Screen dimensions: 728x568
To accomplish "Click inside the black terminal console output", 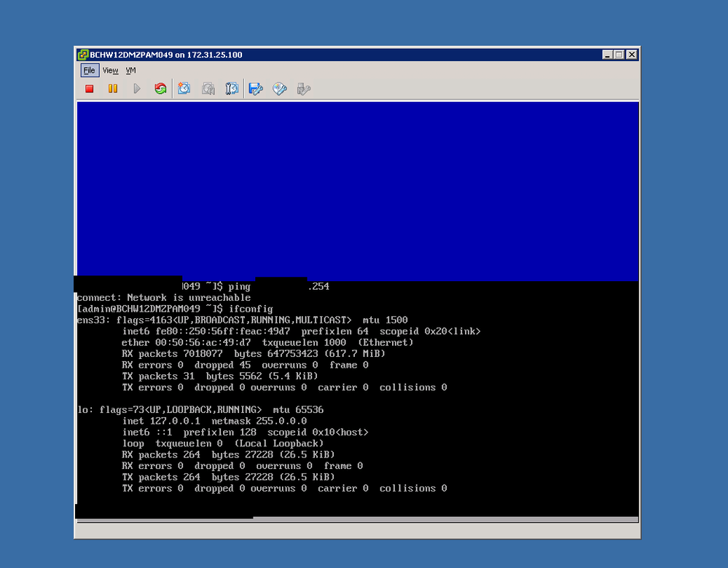I will (358, 399).
